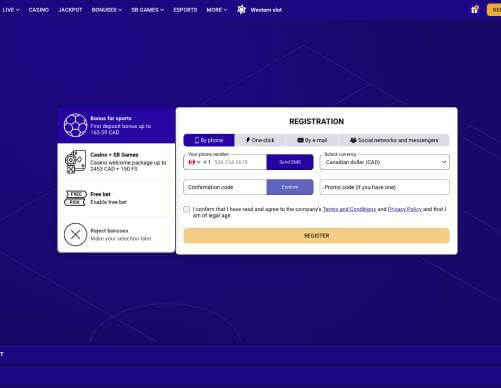The height and width of the screenshot is (388, 501).
Task: Expand the BONUSES menu
Action: click(x=107, y=10)
